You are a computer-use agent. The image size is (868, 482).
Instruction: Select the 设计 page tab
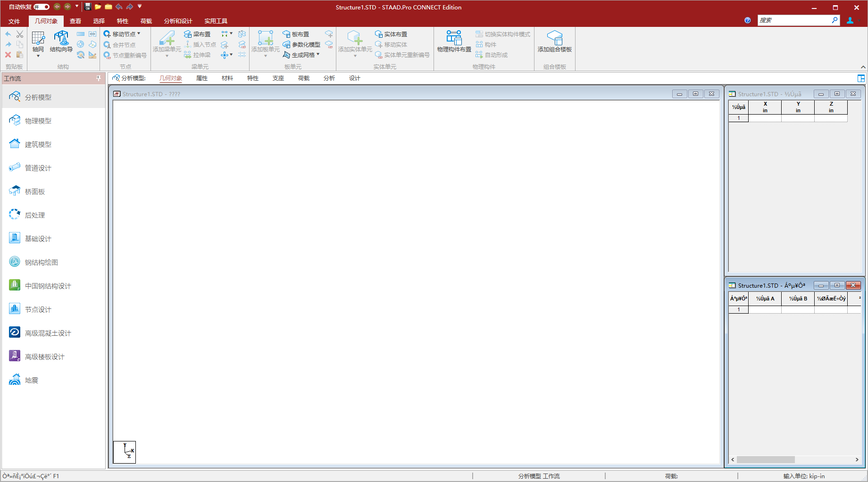[355, 78]
